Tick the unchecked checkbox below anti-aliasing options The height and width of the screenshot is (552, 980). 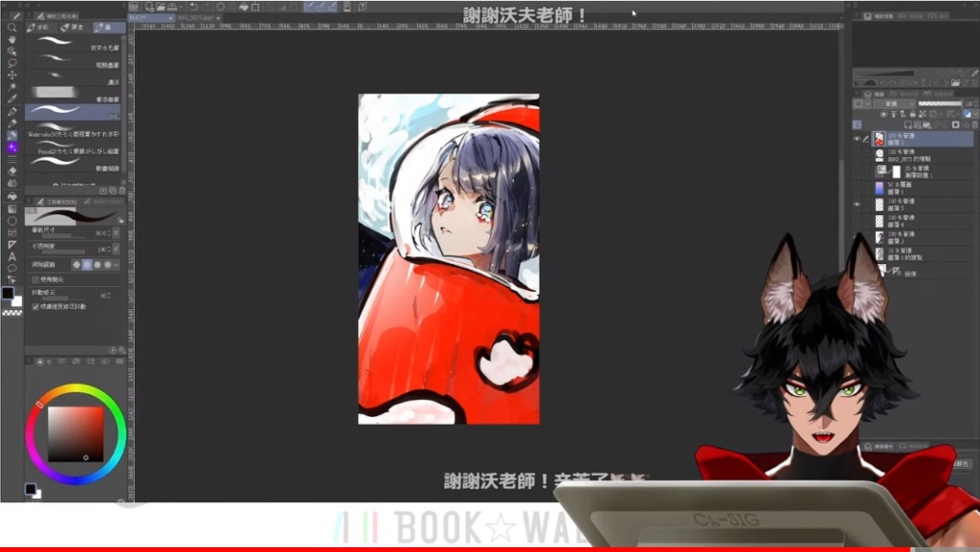tap(35, 279)
